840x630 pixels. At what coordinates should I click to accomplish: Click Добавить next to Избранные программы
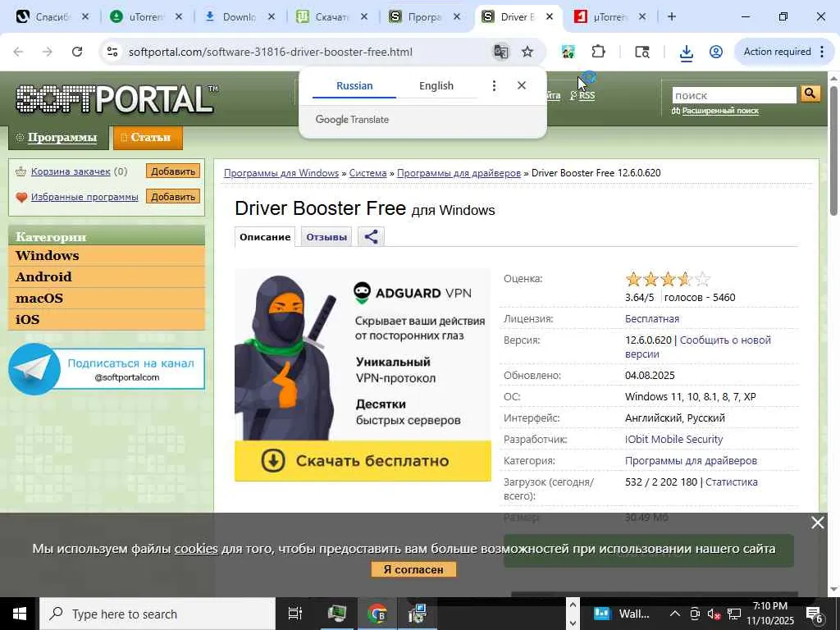[173, 197]
